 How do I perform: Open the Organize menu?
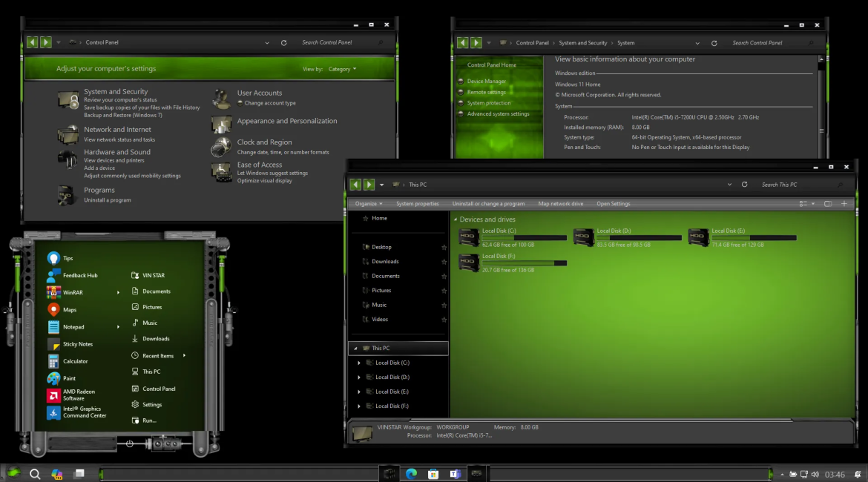[x=368, y=204]
